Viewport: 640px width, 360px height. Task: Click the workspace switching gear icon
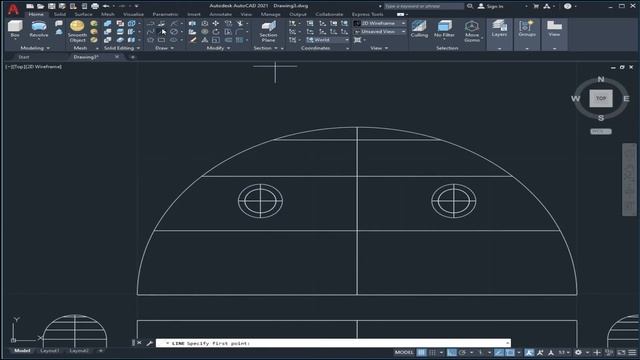click(578, 352)
